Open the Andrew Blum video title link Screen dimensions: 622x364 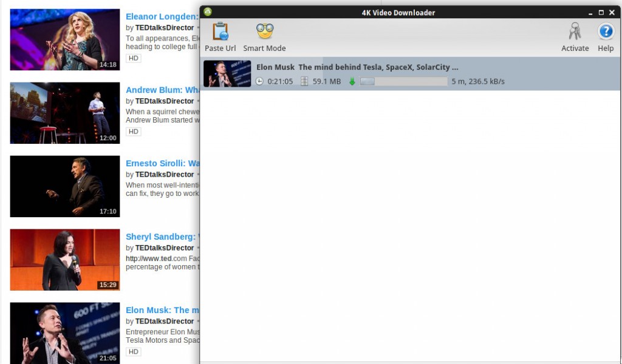point(163,90)
